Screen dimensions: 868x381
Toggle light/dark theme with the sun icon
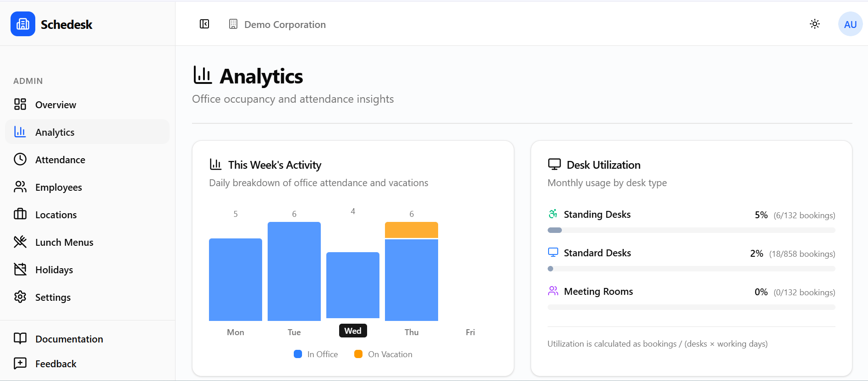pos(815,24)
